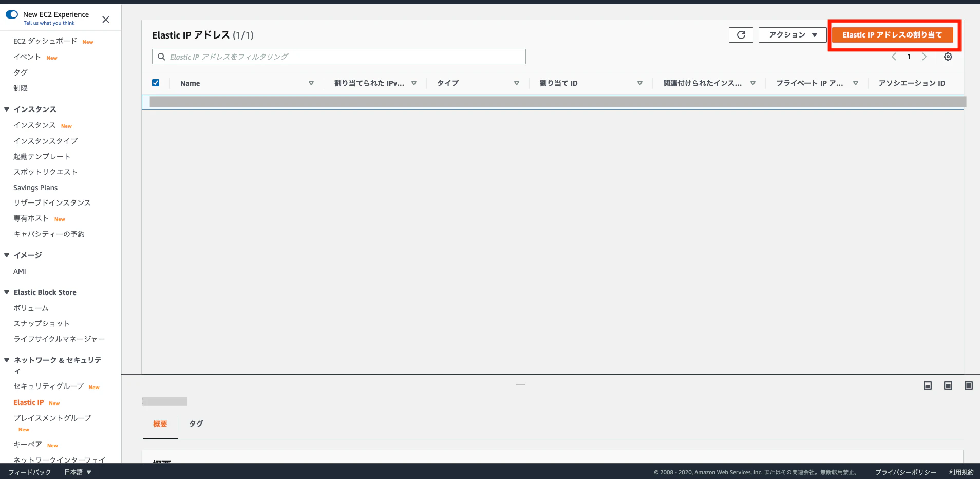This screenshot has width=980, height=479.
Task: Open the アクション dropdown
Action: (793, 35)
